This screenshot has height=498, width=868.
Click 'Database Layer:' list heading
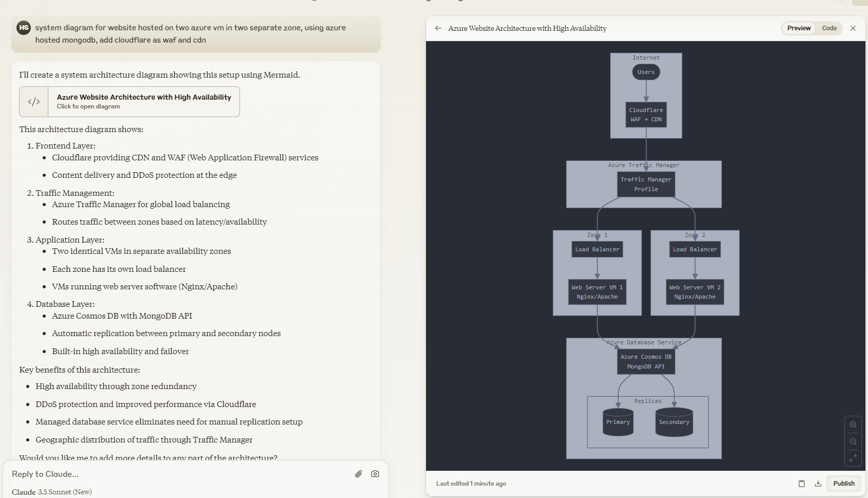coord(65,304)
